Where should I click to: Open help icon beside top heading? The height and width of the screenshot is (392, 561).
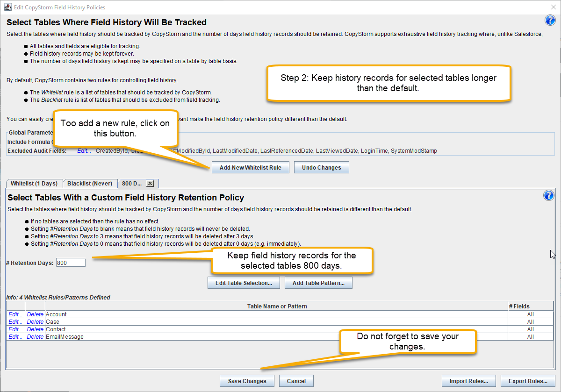pos(550,20)
